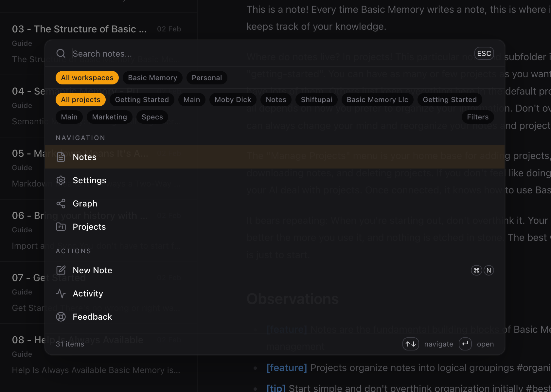
Task: Click the Projects folder icon
Action: click(61, 227)
